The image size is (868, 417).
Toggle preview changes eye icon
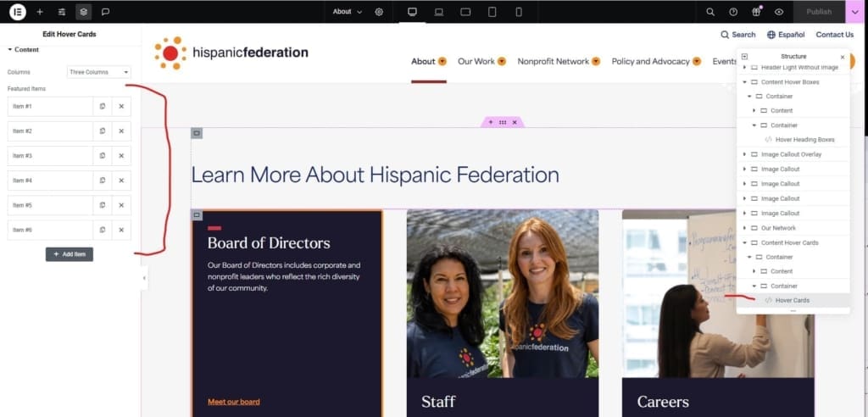click(778, 12)
